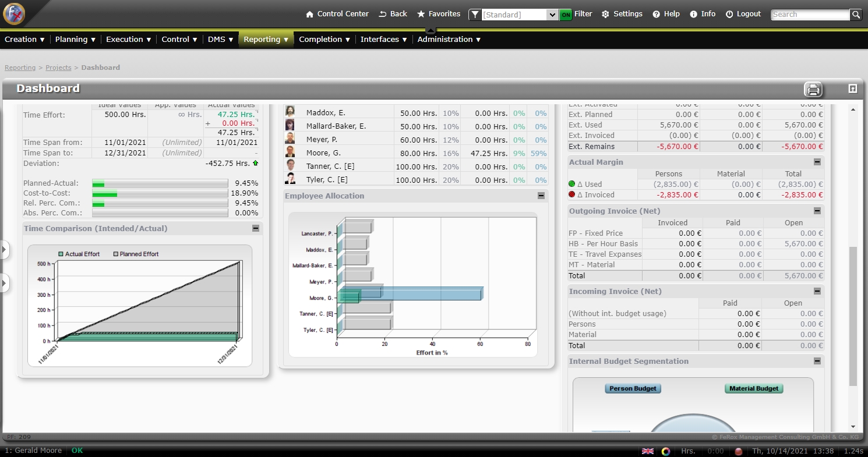
Task: Click the dashboard vertical scrollbar thumb
Action: coord(853,316)
